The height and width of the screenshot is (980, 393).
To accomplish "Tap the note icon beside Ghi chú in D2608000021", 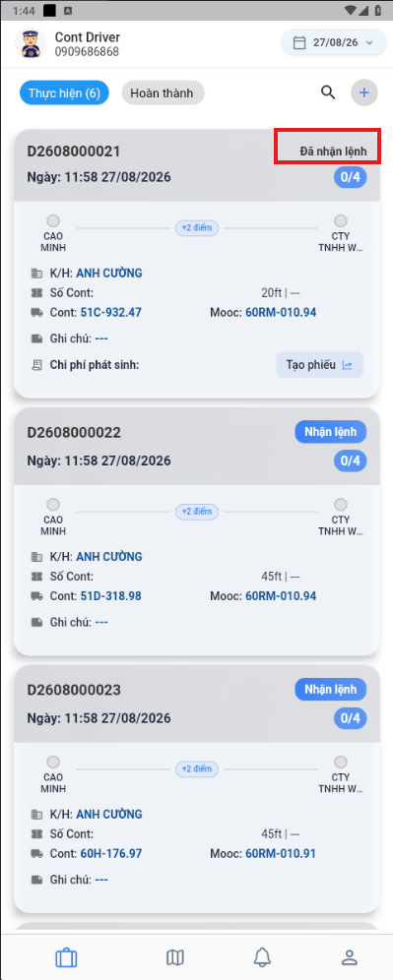I will point(36,338).
